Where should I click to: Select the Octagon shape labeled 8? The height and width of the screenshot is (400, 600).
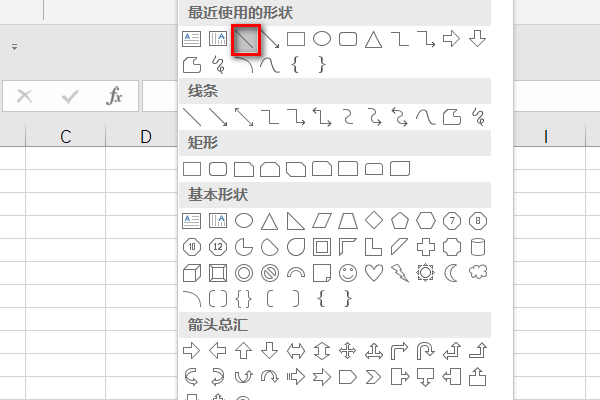[478, 221]
